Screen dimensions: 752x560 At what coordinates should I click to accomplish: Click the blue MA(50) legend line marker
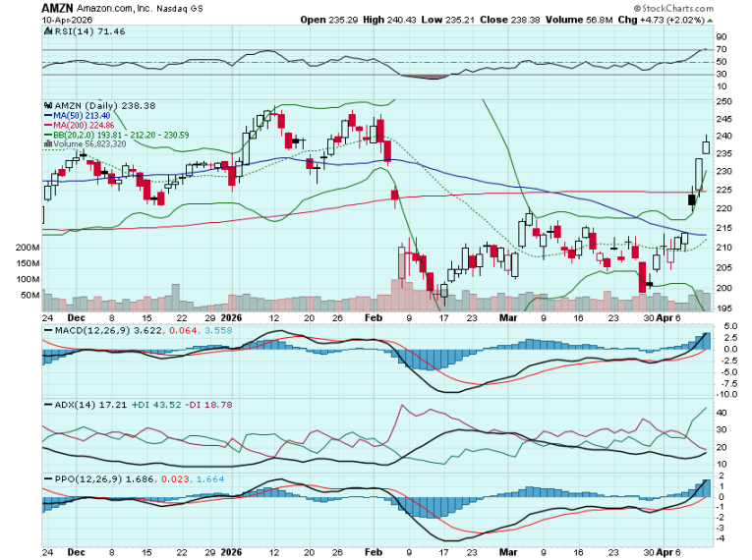tap(45, 115)
